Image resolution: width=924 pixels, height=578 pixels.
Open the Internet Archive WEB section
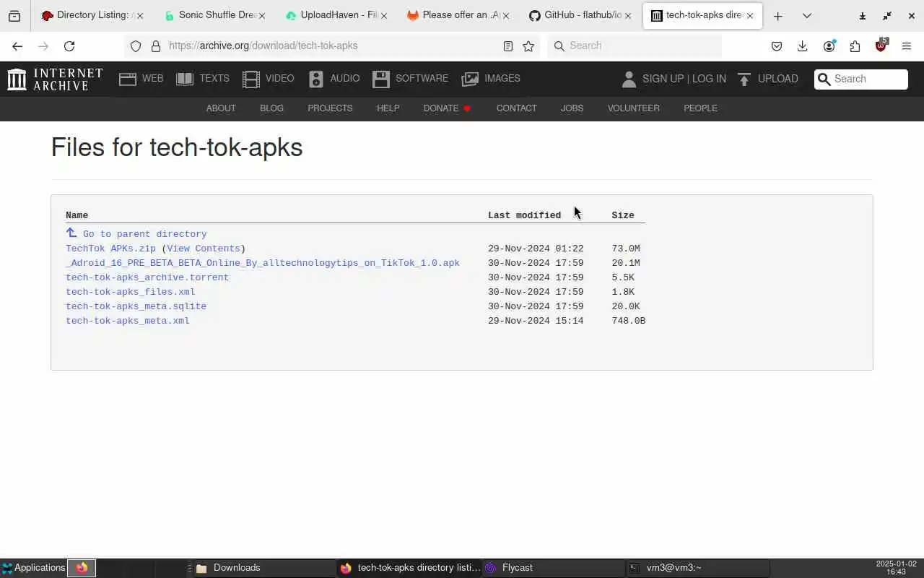tap(141, 79)
